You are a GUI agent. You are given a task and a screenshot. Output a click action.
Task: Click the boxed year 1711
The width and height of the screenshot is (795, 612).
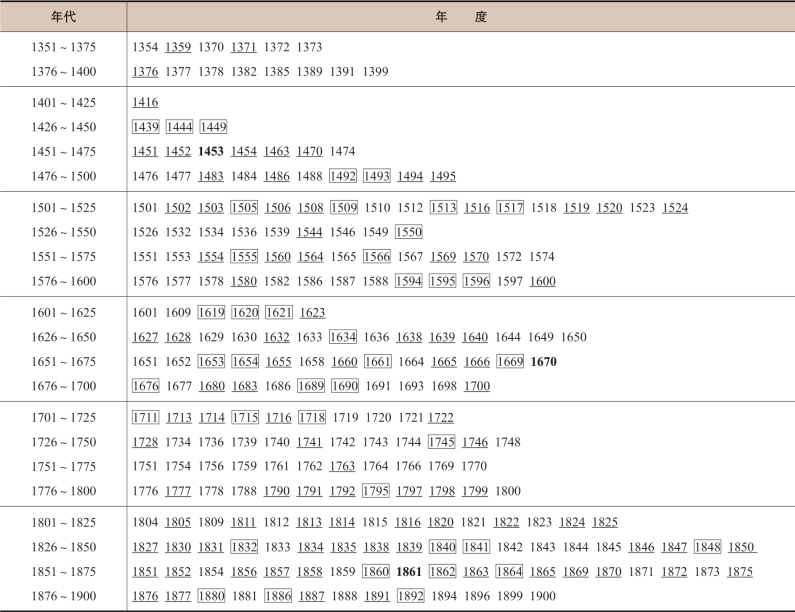146,417
